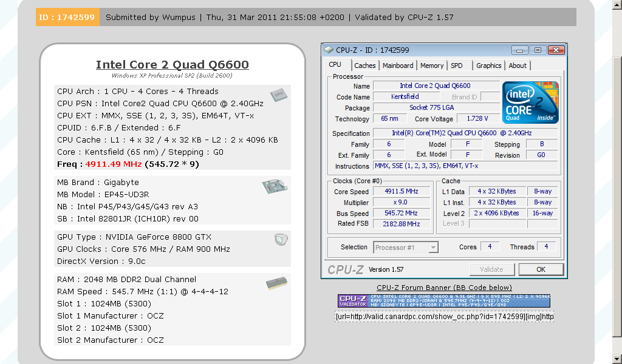Click the Threads count field

tap(547, 246)
